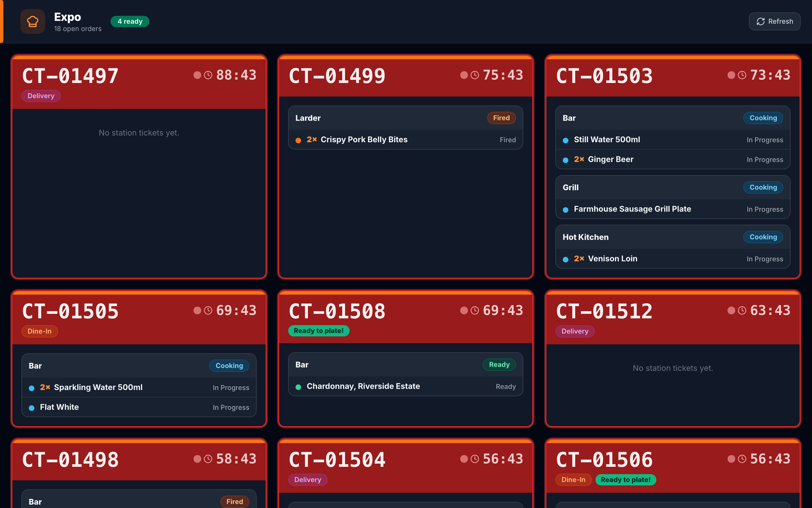Click the red status dot on CT-01508
The height and width of the screenshot is (508, 812).
[464, 310]
